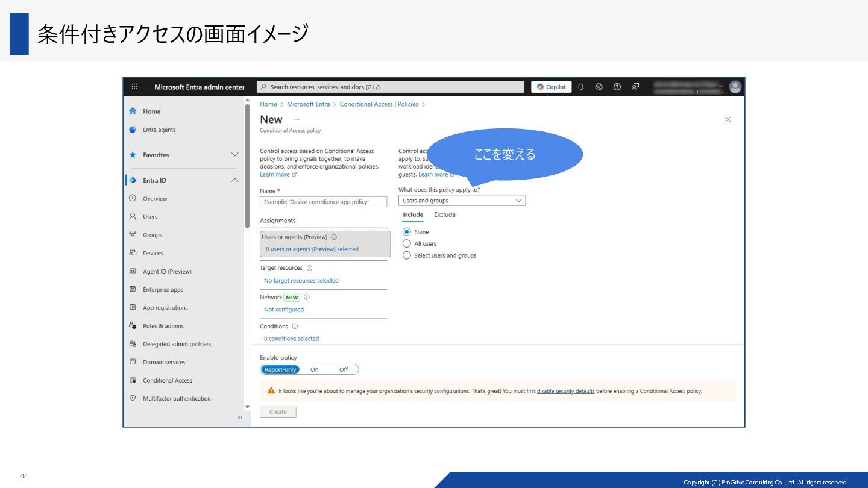Image resolution: width=868 pixels, height=488 pixels.
Task: Open the notifications bell icon
Action: coord(580,87)
